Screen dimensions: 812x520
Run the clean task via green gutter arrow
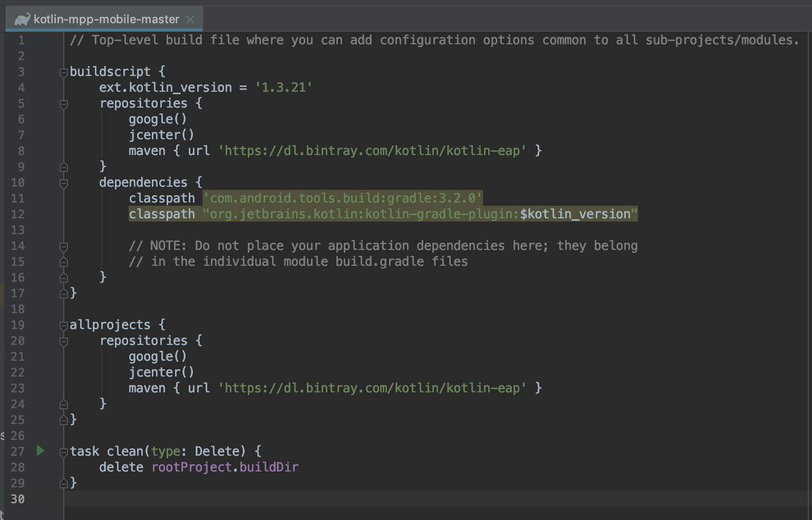[x=40, y=451]
